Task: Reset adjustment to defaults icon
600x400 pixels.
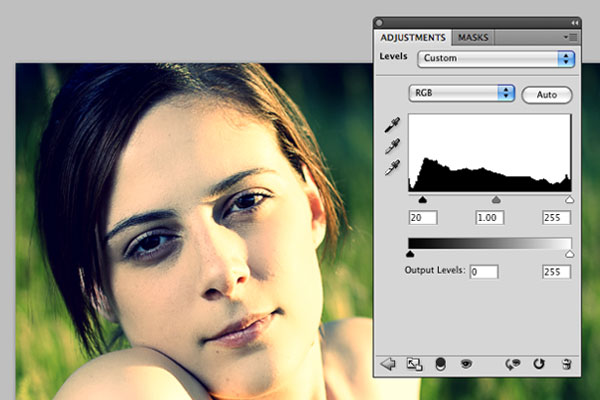Action: (539, 364)
